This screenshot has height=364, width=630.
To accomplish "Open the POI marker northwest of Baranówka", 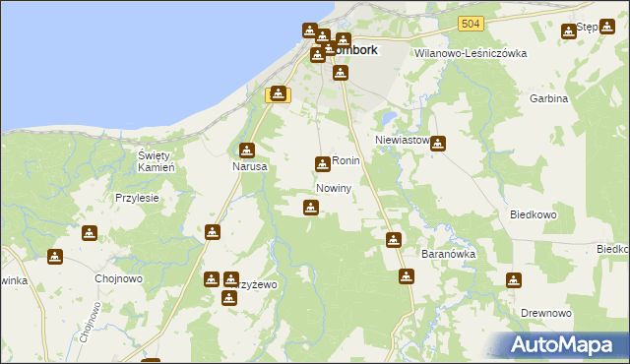I will (394, 240).
